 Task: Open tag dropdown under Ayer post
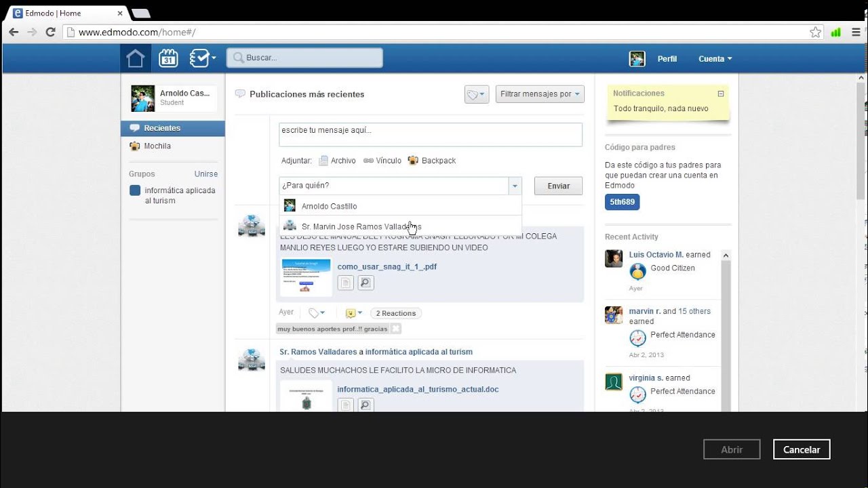click(x=317, y=312)
